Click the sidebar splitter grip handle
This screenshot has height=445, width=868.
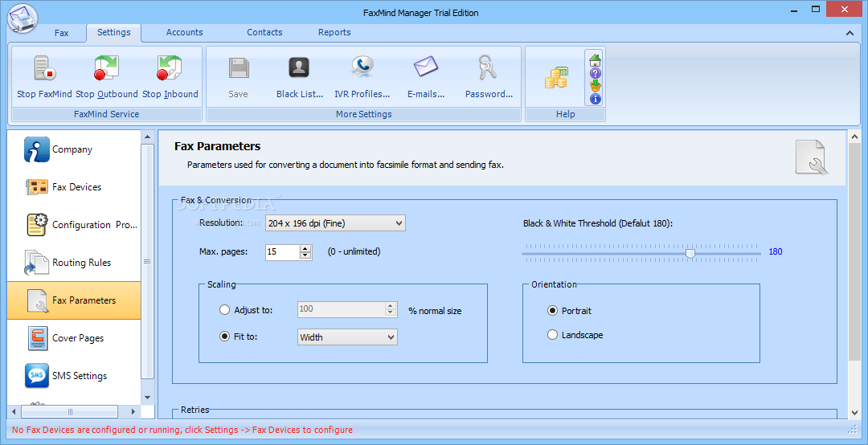[x=147, y=262]
